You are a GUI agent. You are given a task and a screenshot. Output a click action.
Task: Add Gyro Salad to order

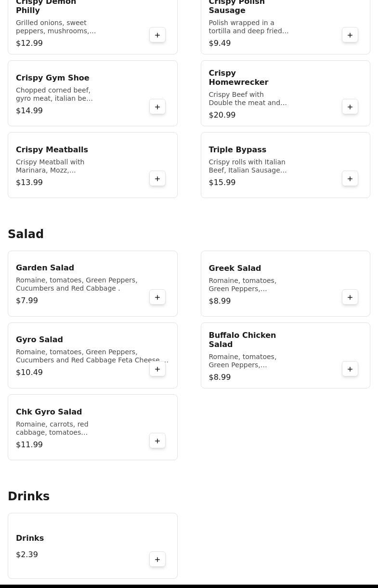(157, 369)
